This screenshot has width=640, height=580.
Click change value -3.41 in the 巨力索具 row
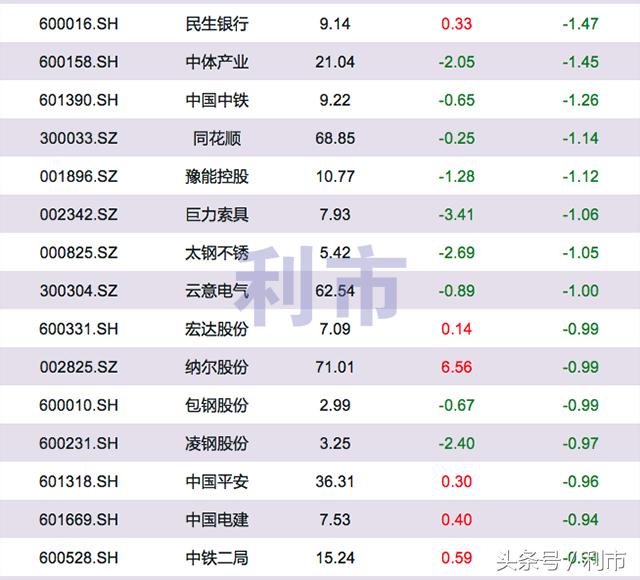(457, 214)
